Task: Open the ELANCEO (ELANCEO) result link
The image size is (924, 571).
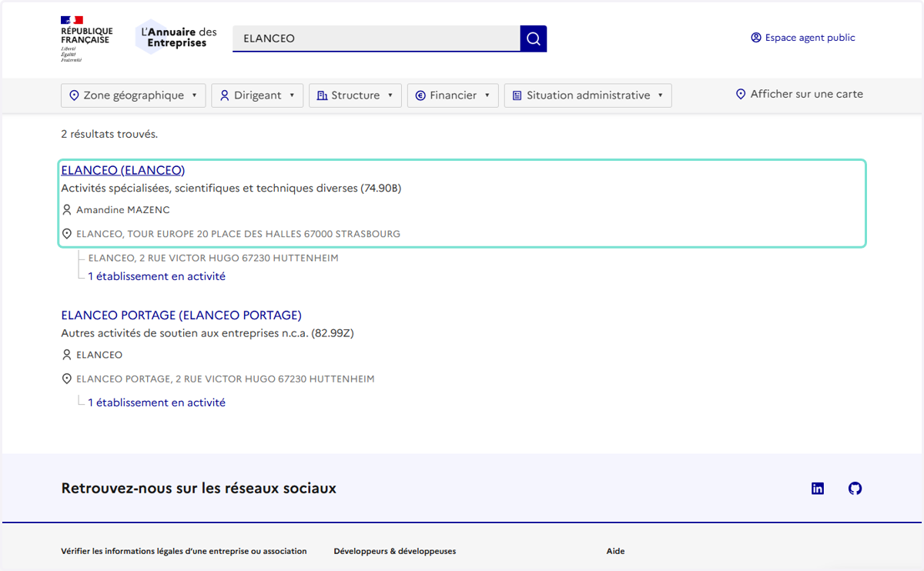Action: coord(123,170)
